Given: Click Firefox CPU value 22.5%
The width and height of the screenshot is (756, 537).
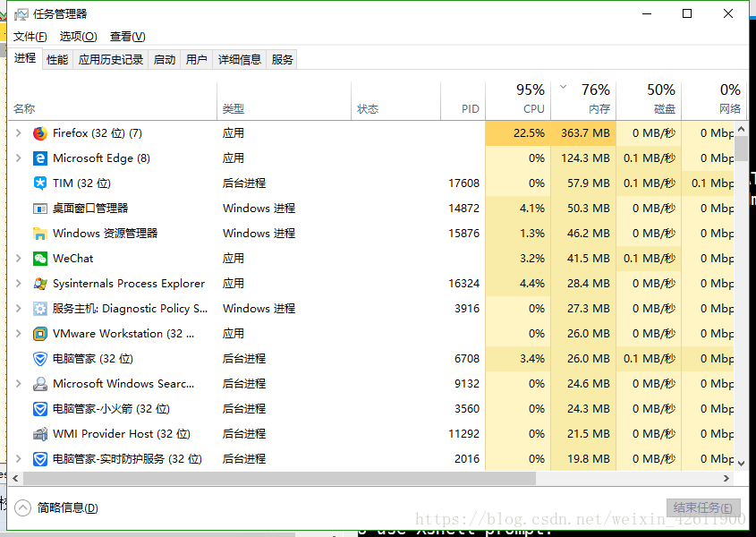Looking at the screenshot, I should click(518, 133).
